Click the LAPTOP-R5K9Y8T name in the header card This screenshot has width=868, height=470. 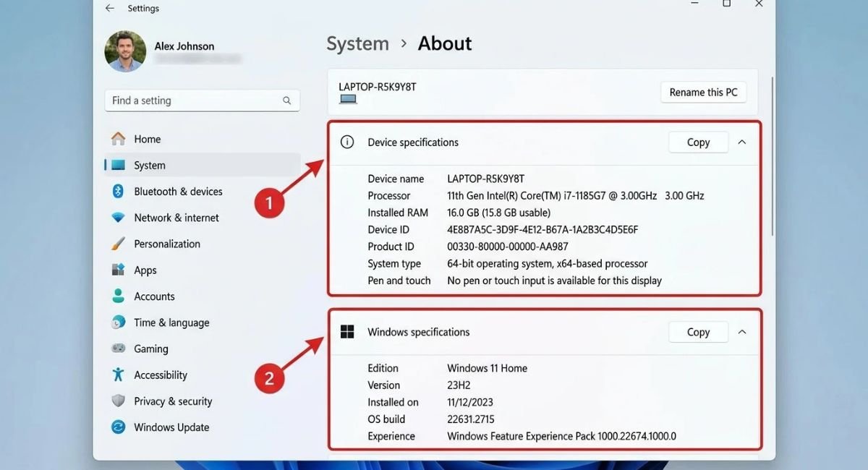click(x=378, y=87)
